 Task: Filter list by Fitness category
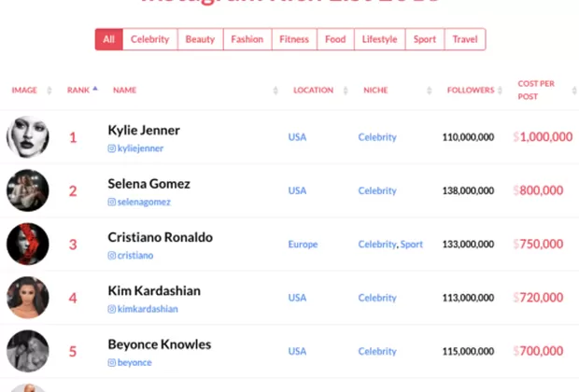click(x=294, y=39)
